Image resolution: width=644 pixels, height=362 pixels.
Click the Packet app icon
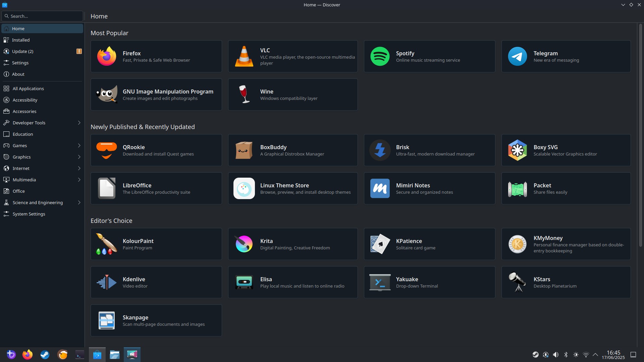tap(517, 189)
